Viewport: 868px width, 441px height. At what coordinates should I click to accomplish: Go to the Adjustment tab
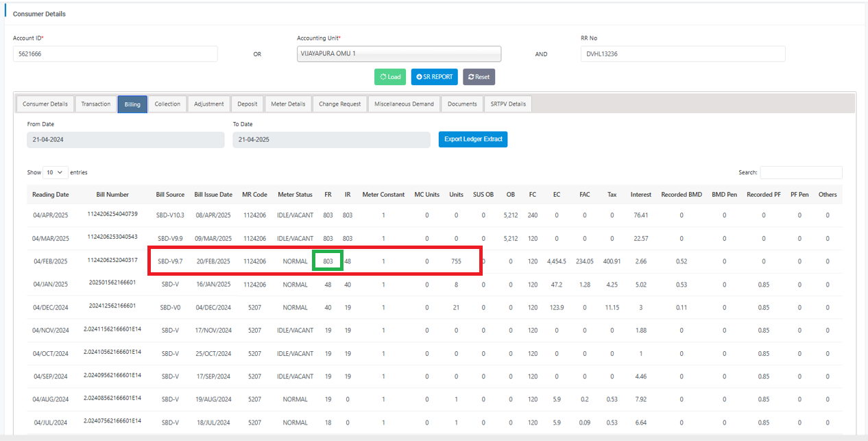208,104
